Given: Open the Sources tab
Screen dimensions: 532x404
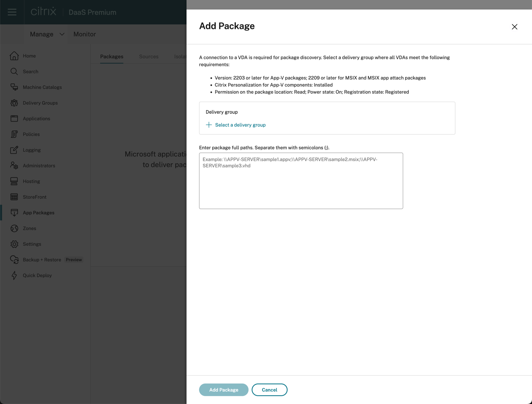Looking at the screenshot, I should pos(148,56).
